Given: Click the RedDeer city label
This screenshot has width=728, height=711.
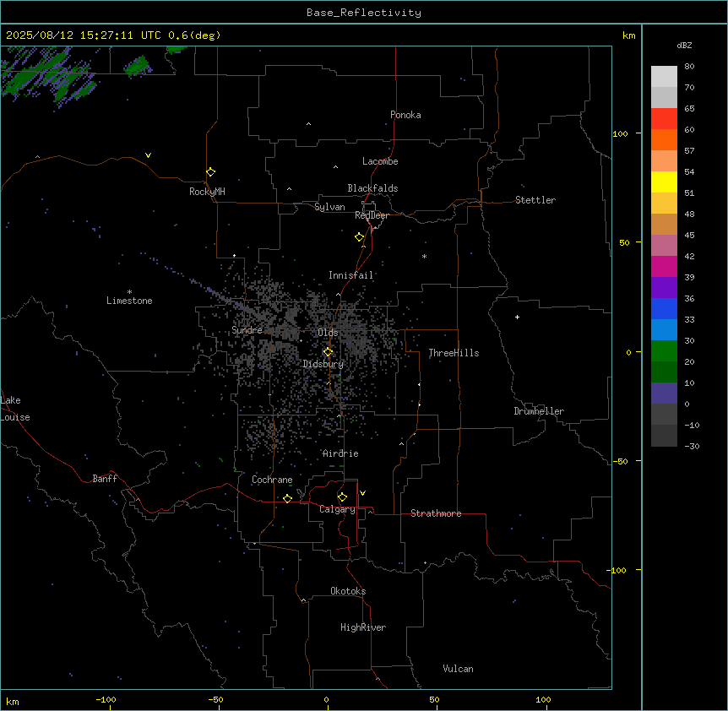Looking at the screenshot, I should [372, 215].
